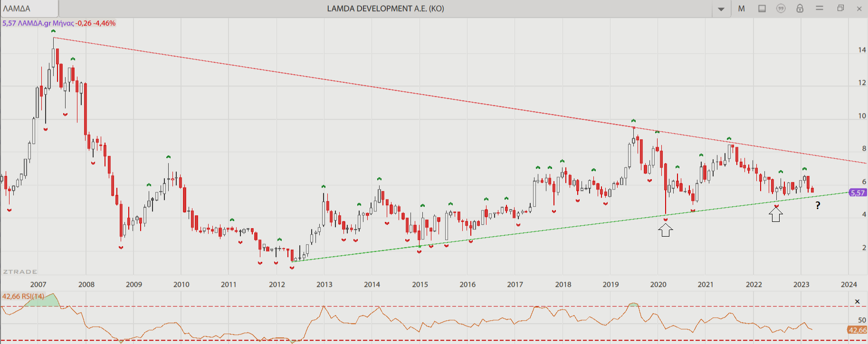Close the RSI indicator panel
The image size is (868, 344).
click(858, 302)
